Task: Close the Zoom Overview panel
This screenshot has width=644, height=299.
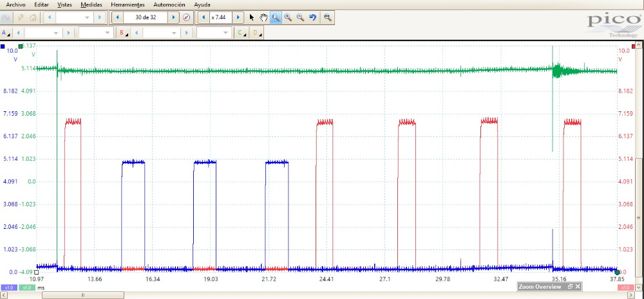Action: click(x=577, y=287)
